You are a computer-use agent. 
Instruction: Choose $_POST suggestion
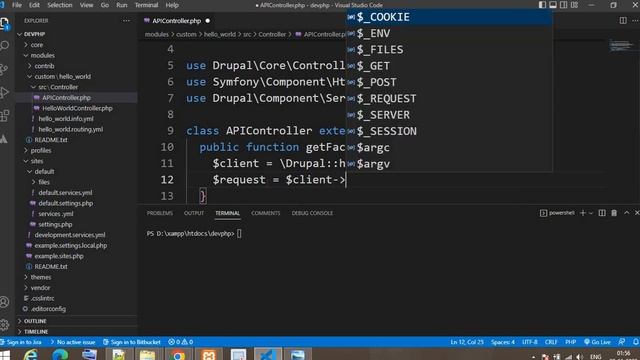(449, 82)
